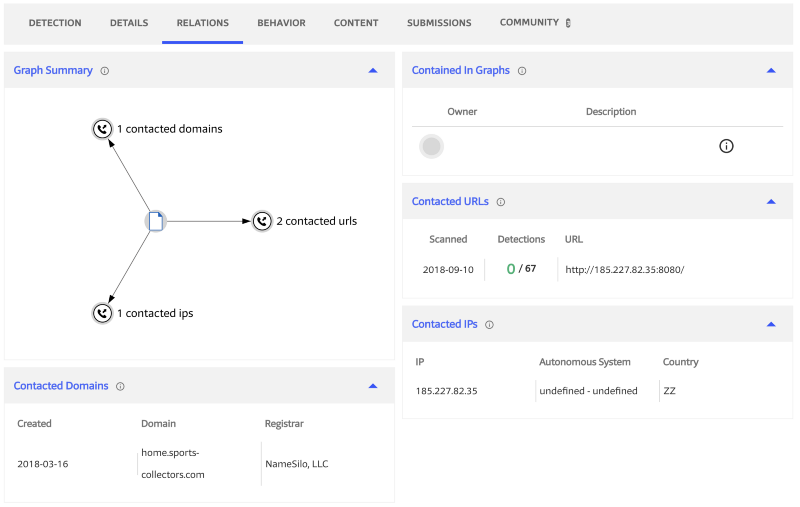The image size is (800, 507).
Task: Click the contacted urls node icon
Action: coord(262,221)
